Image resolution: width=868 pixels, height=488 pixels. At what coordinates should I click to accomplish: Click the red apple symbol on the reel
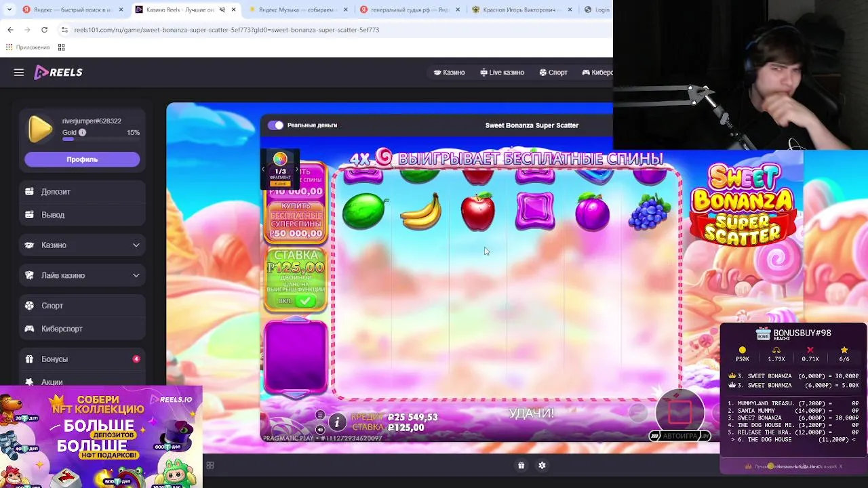(477, 211)
